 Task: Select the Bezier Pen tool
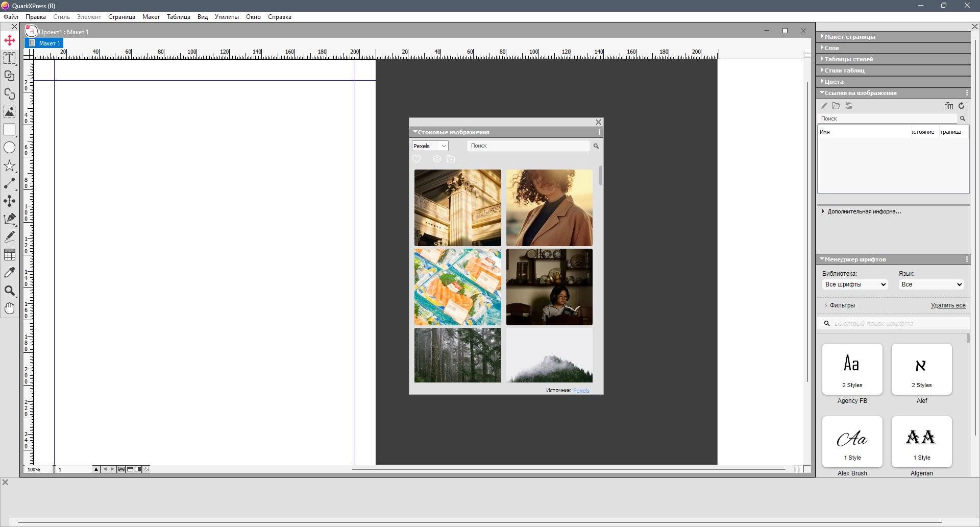tap(10, 219)
